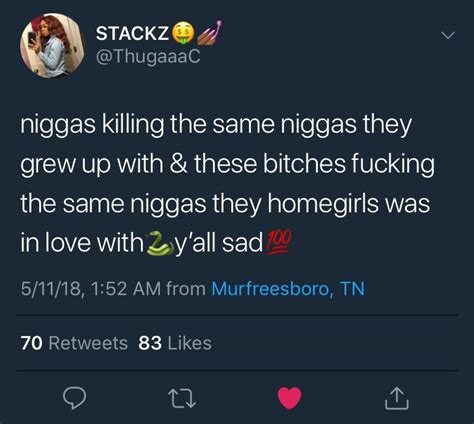The width and height of the screenshot is (474, 424).
Task: View the 70 Retweets list
Action: (x=74, y=343)
